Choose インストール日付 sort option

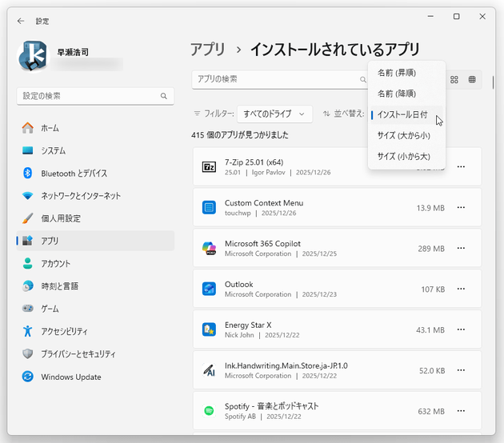[406, 114]
